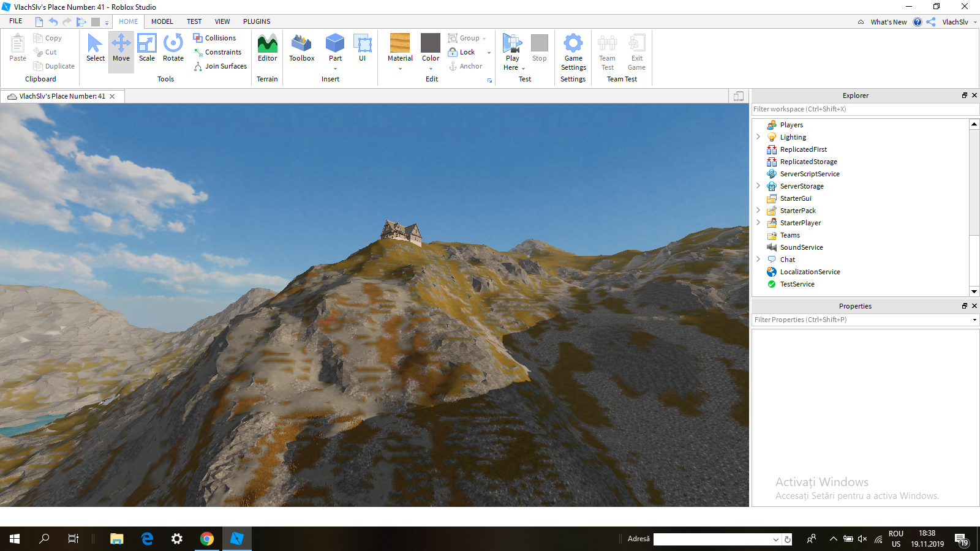Expand the StarterPlayer tree node
This screenshot has height=551, width=980.
(758, 223)
